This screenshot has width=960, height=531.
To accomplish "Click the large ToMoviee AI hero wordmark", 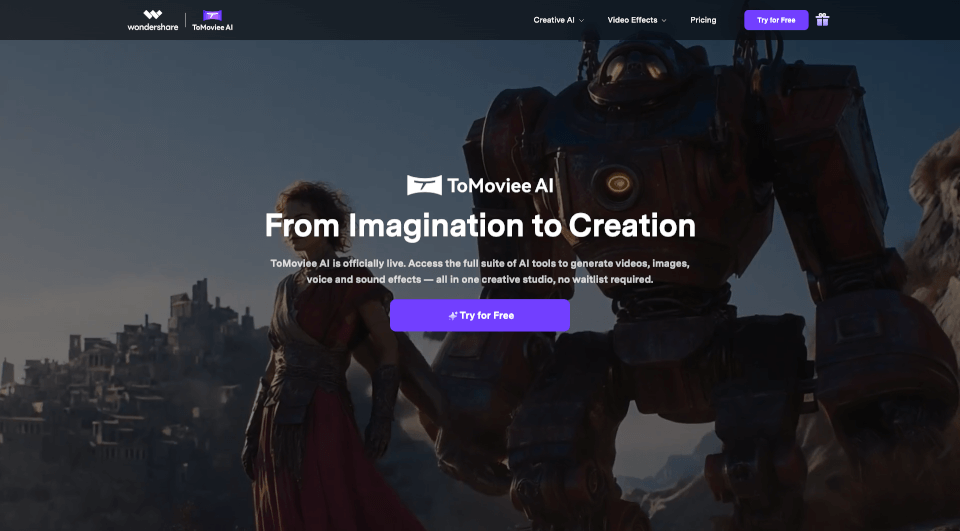I will (500, 185).
